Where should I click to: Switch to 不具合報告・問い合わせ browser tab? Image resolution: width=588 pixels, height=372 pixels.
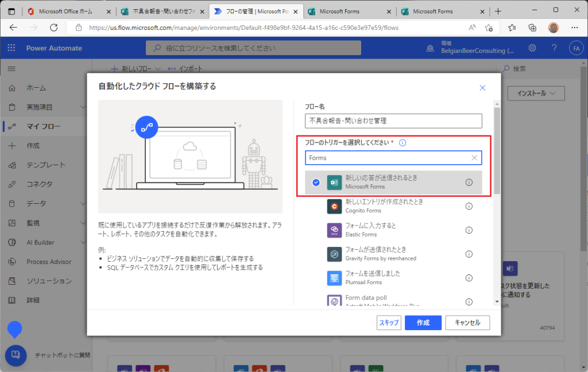pyautogui.click(x=164, y=11)
